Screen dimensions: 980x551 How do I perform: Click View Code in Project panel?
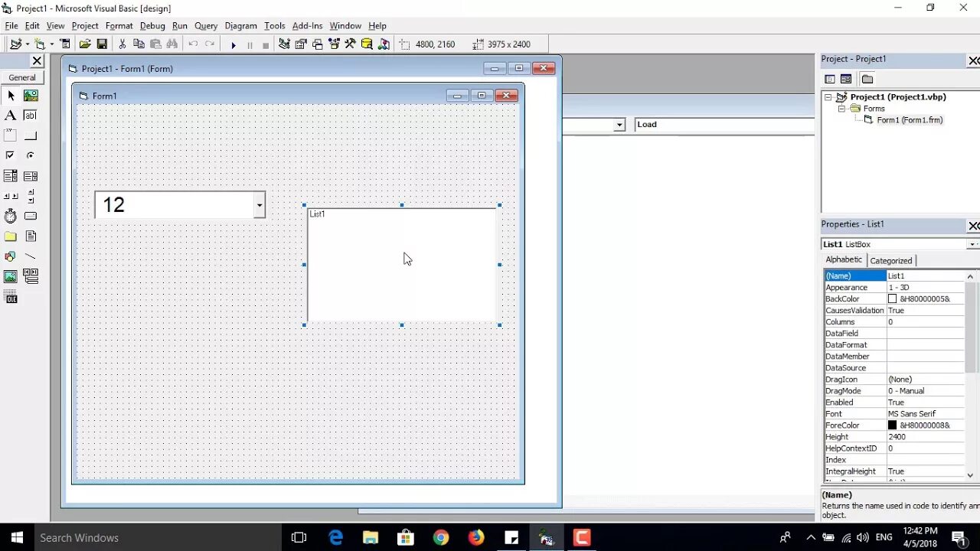[830, 79]
